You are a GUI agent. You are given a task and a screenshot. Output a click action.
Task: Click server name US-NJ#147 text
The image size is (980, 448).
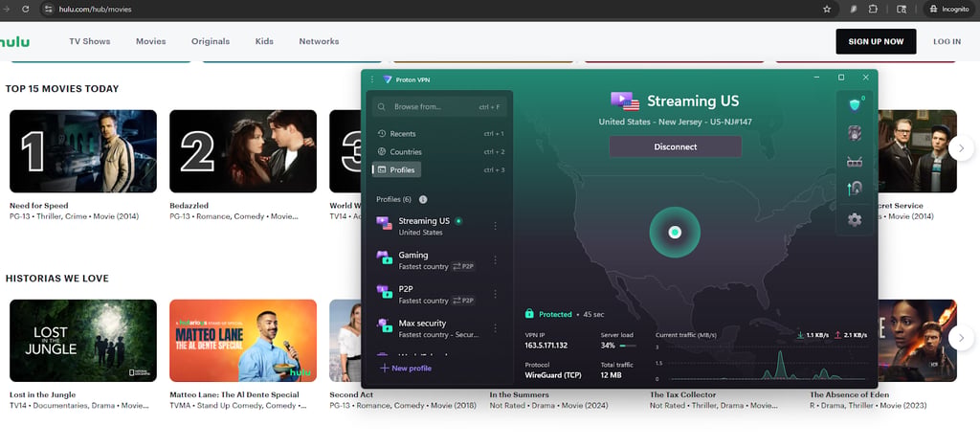pos(732,122)
